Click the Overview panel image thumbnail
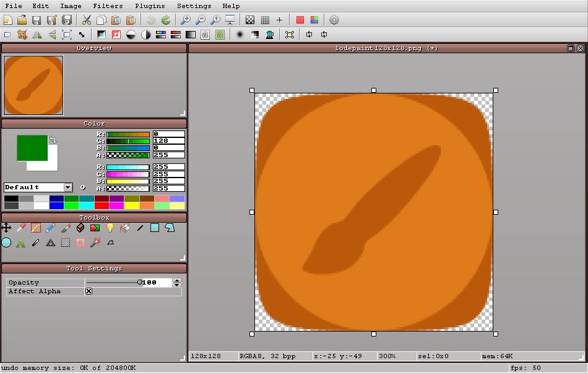Viewport: 588px width, 373px height. 33,85
